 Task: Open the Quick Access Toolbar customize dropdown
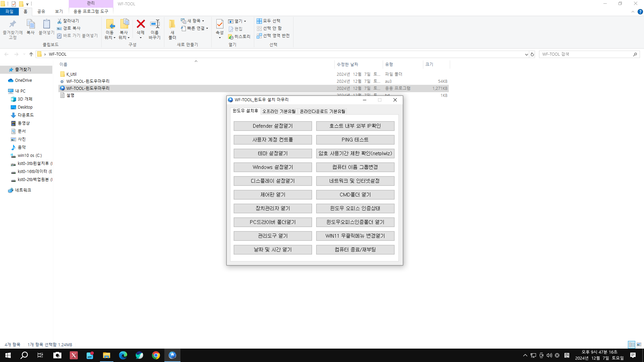pyautogui.click(x=28, y=4)
